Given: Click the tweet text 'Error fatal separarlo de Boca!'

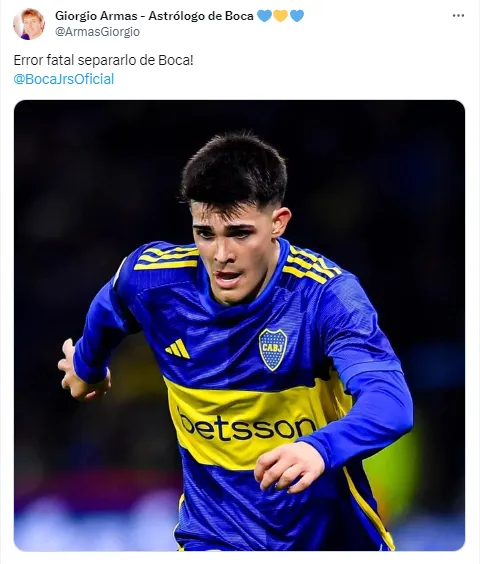Looking at the screenshot, I should 103,60.
